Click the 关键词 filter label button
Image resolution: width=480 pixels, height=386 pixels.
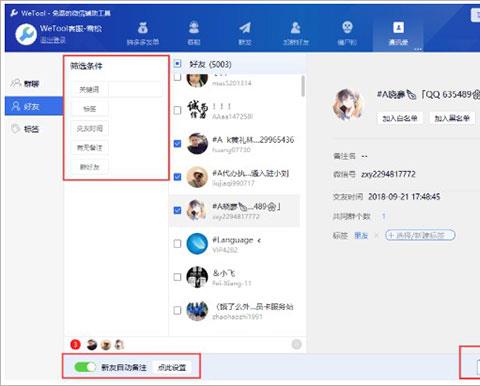pos(89,89)
